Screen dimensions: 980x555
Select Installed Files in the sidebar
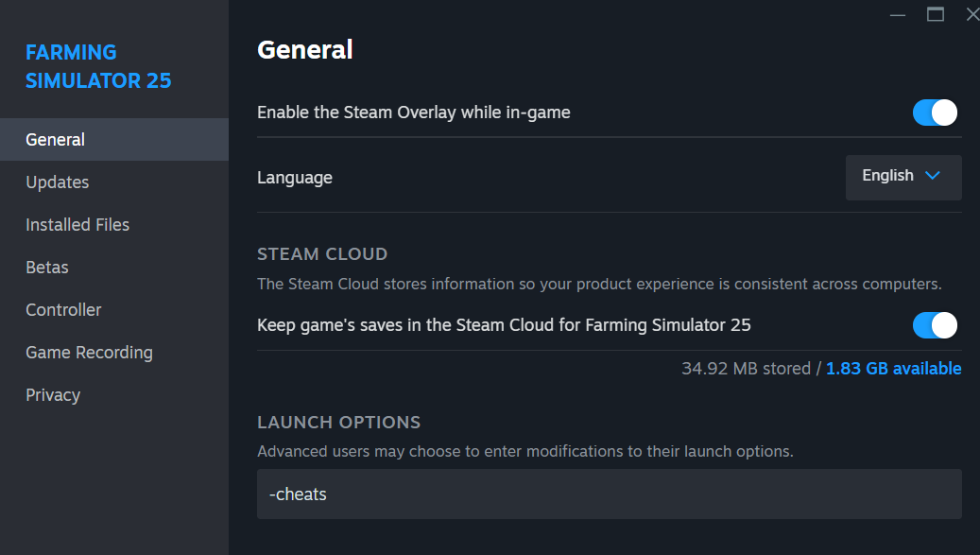[x=77, y=224]
